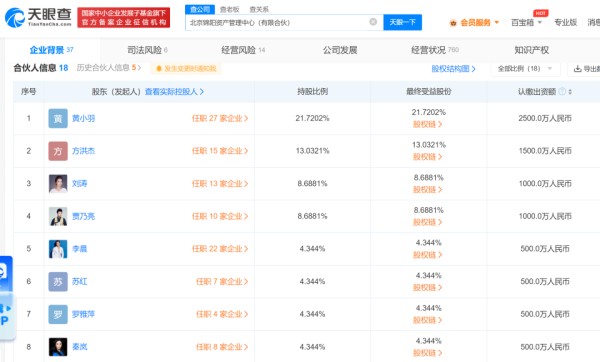600x362 pixels.
Task: Open 股权链 in row 2 方洪杰
Action: pos(427,157)
